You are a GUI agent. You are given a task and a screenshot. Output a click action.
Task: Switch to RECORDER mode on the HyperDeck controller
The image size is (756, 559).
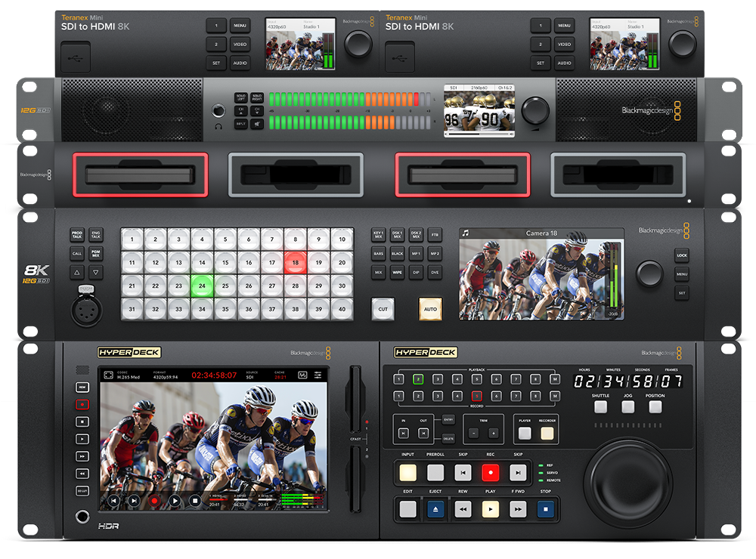point(547,434)
